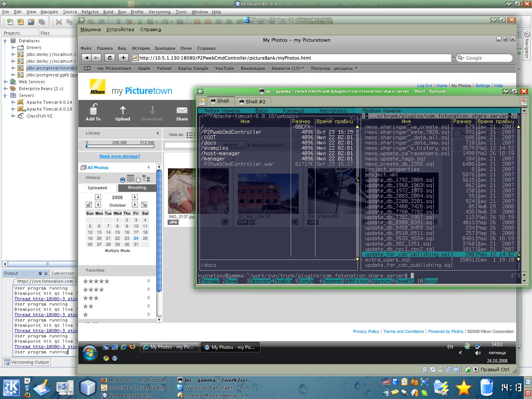Click the All Photos link

point(98,168)
